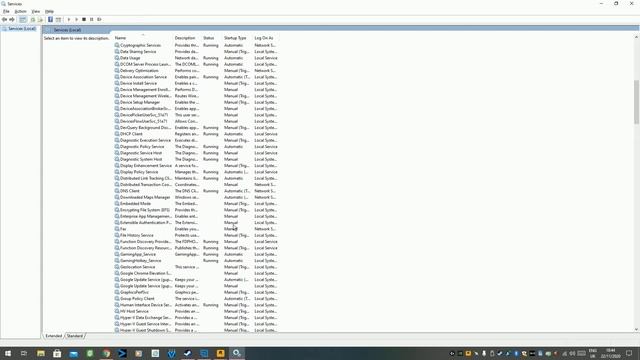Open the Action Center notification icon

pos(629,353)
